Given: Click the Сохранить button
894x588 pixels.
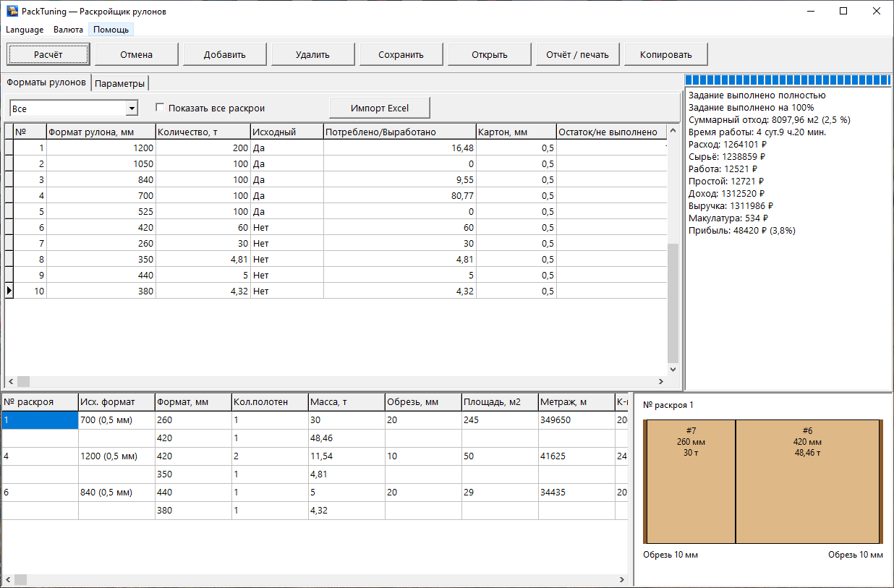Looking at the screenshot, I should pyautogui.click(x=401, y=54).
